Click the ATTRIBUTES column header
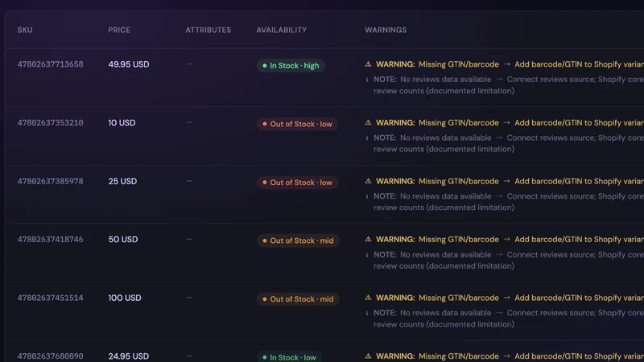The width and height of the screenshot is (644, 362). point(208,30)
